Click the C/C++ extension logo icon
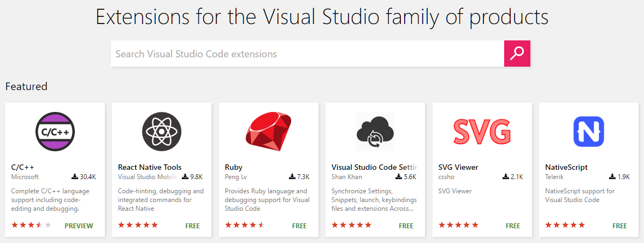Screen dimensions: 644x243 [x=55, y=132]
